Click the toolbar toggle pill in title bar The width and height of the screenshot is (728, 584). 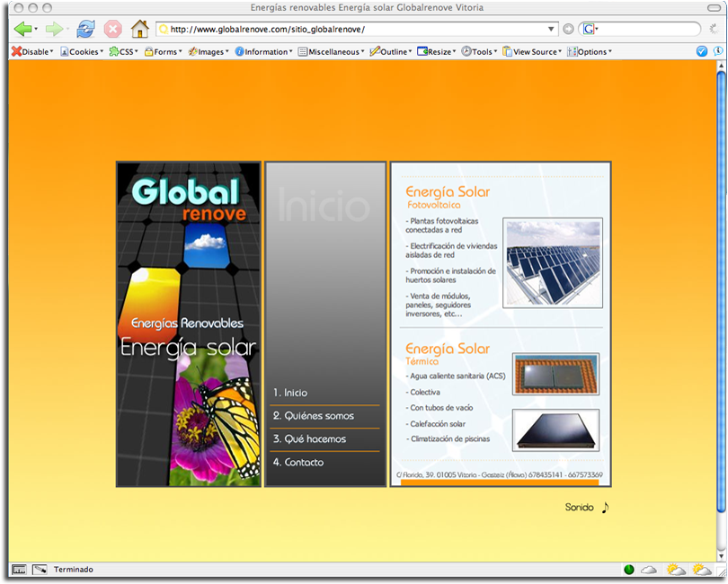click(715, 8)
